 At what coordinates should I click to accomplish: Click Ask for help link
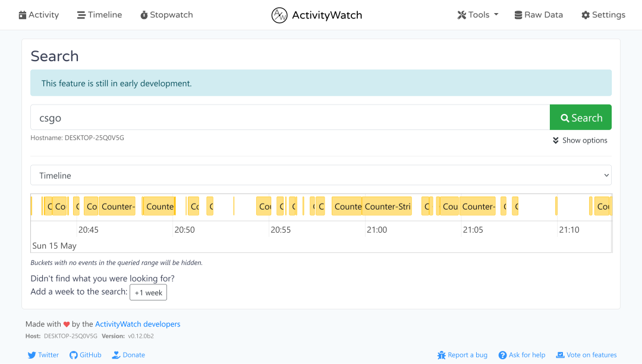tap(522, 355)
